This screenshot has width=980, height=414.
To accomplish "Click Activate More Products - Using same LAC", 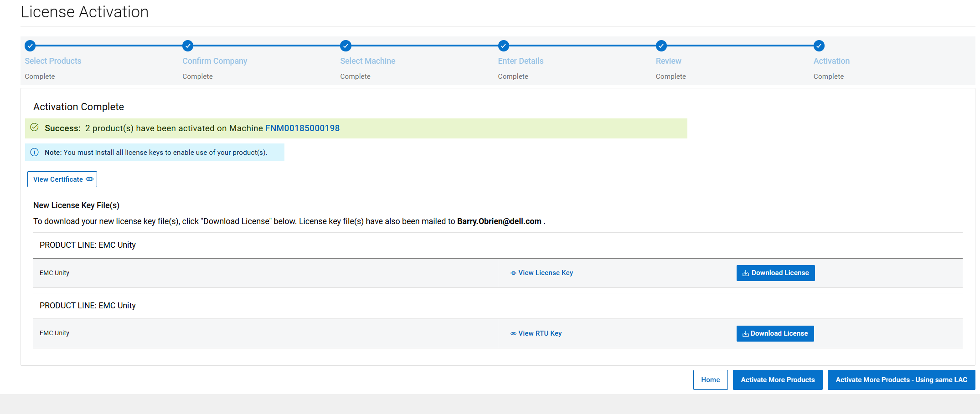I will tap(901, 379).
